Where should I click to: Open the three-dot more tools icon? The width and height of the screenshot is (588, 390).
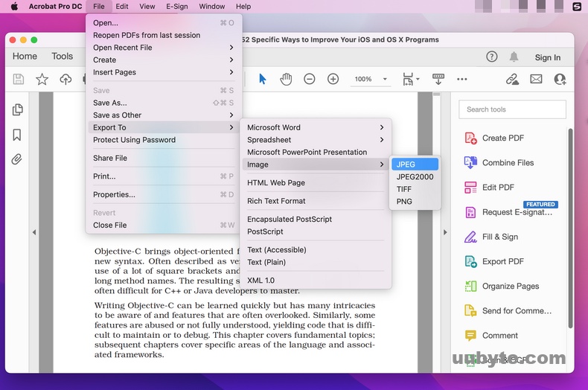(x=462, y=79)
